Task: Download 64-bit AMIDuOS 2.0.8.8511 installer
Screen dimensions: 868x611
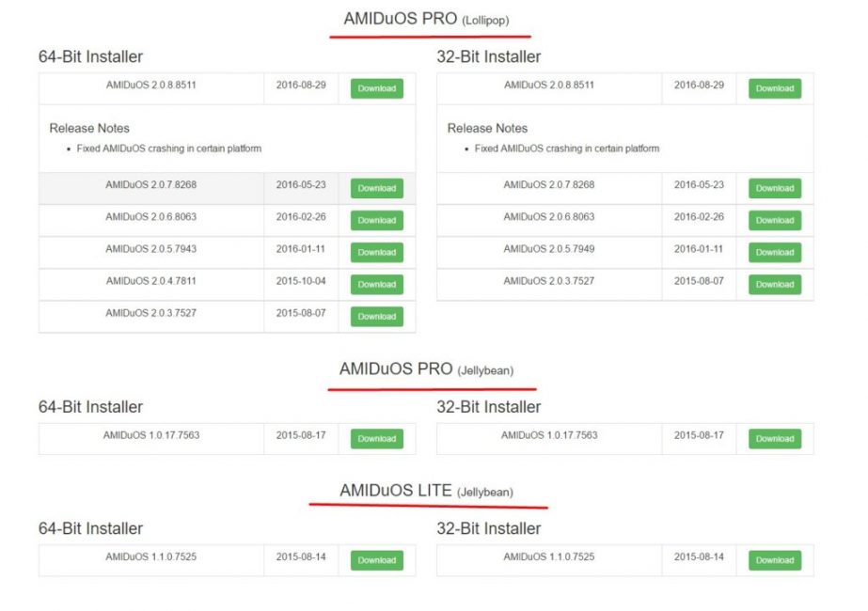Action: [376, 88]
